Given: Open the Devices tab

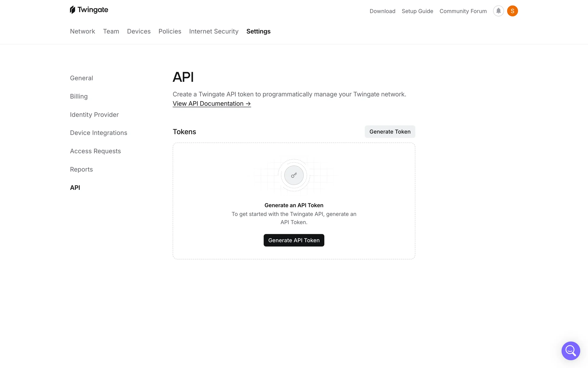Looking at the screenshot, I should pyautogui.click(x=139, y=31).
